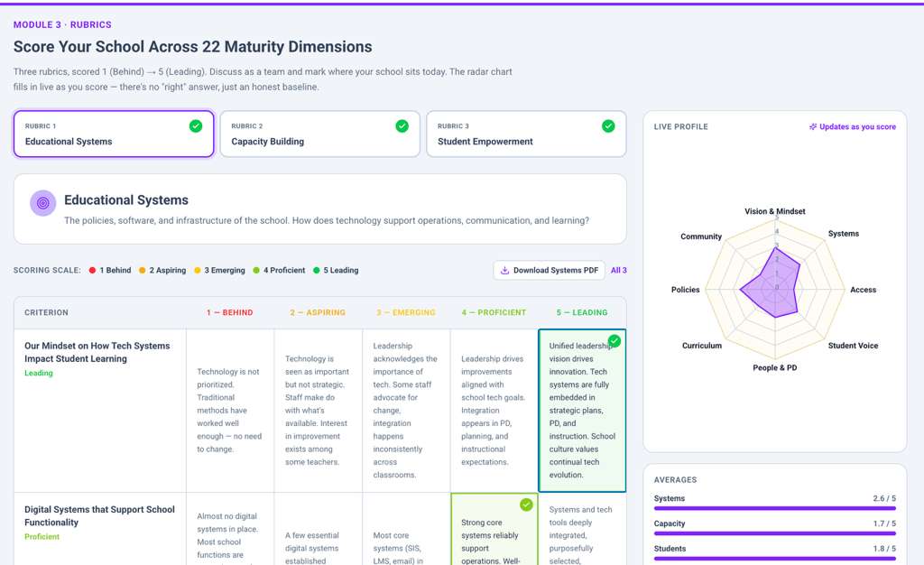Click the green 5 Leading scale dot

(317, 271)
